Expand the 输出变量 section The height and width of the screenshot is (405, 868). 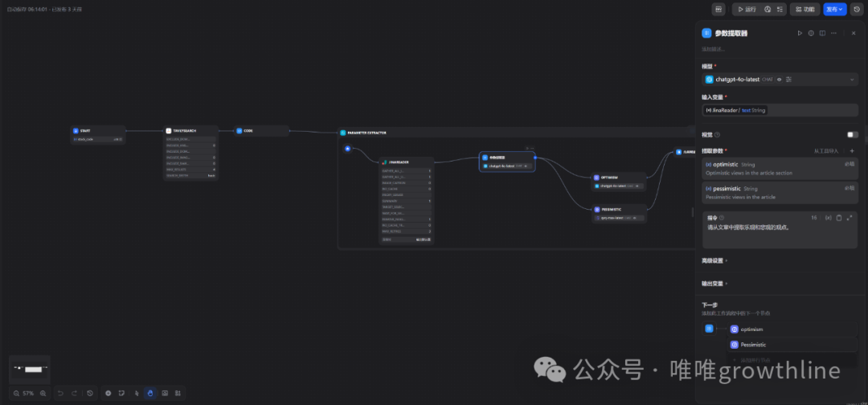[714, 284]
